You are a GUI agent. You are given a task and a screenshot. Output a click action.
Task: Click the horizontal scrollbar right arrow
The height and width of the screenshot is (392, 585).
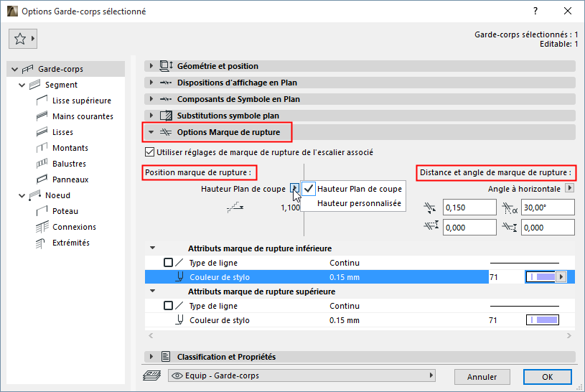[569, 335]
